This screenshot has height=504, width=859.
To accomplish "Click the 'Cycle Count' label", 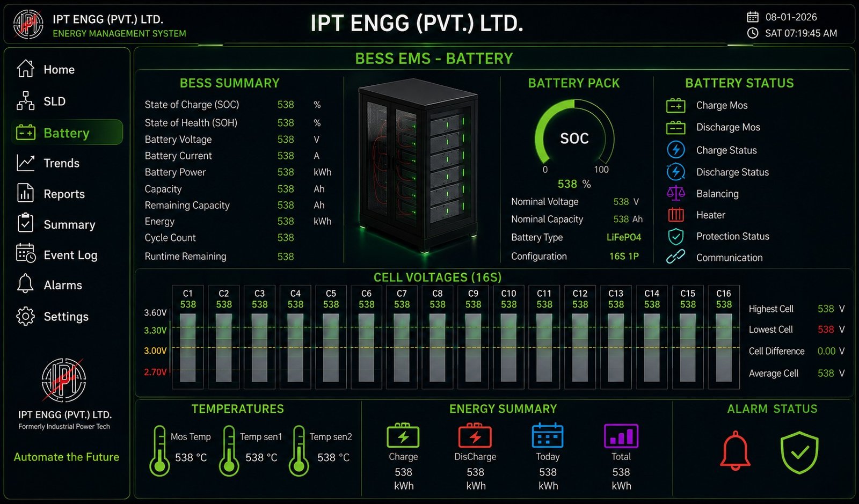I will tap(170, 238).
